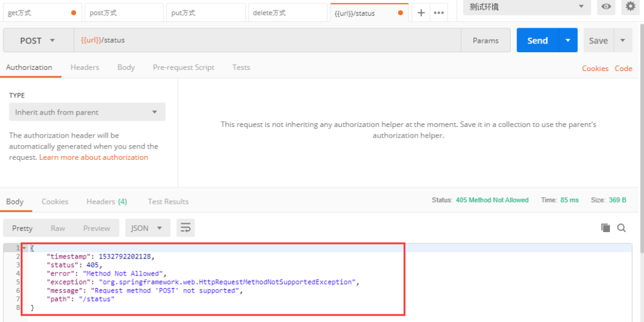Switch to Pre-request Script tab
644x322 pixels.
tap(184, 67)
